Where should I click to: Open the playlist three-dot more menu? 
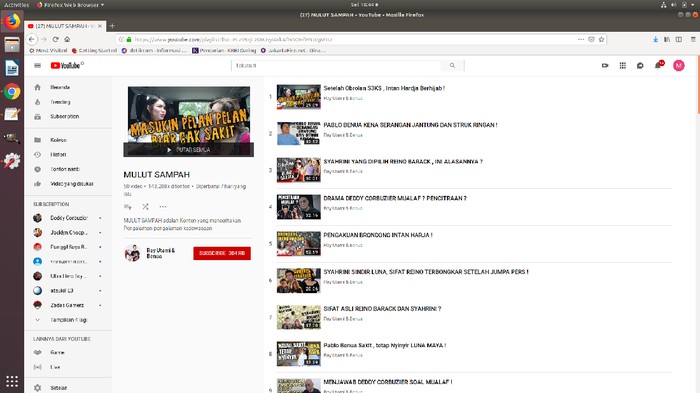(x=163, y=207)
